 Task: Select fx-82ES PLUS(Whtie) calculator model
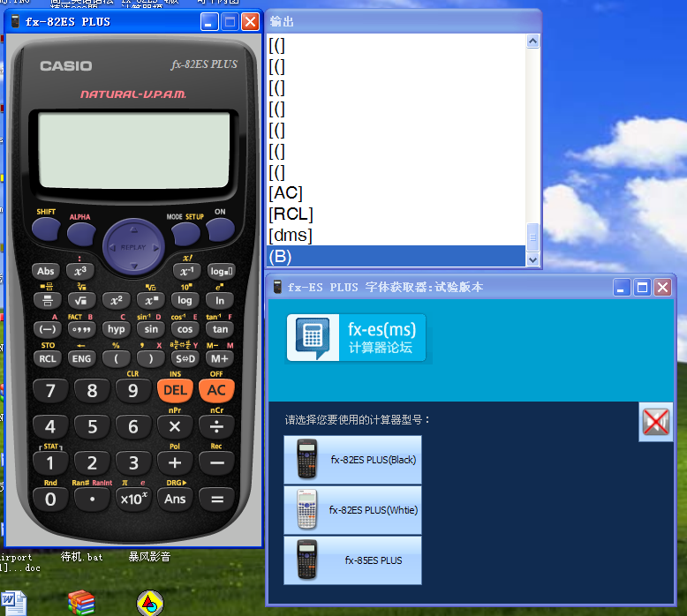click(352, 510)
